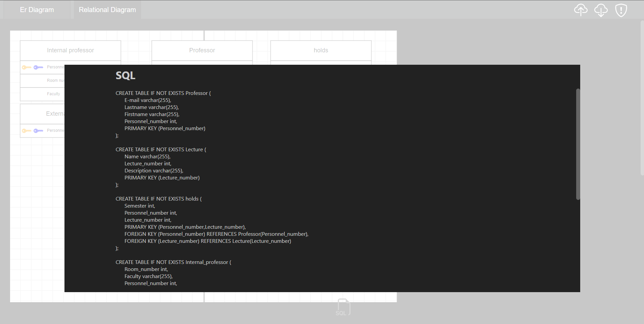The image size is (644, 324).
Task: Select the Professor table header
Action: pos(202,50)
